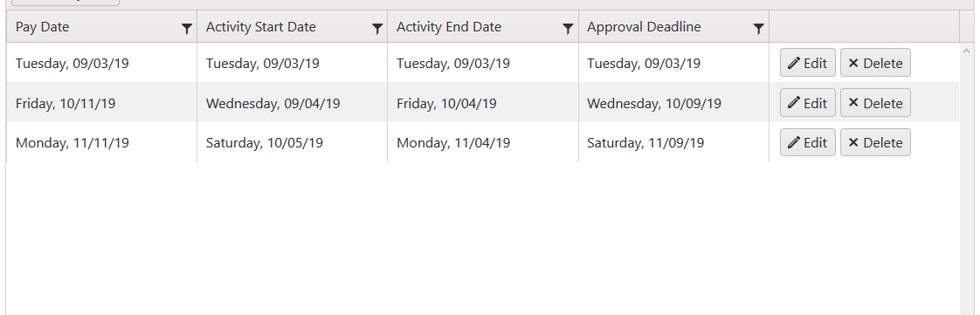Viewport: 980px width, 315px height.
Task: Open the Activity End Date filter icon
Action: pos(568,28)
